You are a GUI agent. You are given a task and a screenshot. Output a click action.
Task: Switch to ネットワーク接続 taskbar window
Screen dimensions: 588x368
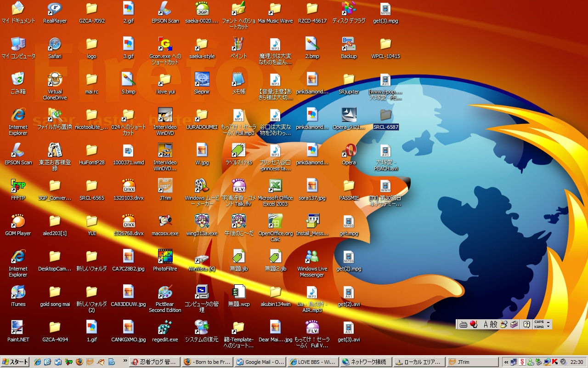366,362
